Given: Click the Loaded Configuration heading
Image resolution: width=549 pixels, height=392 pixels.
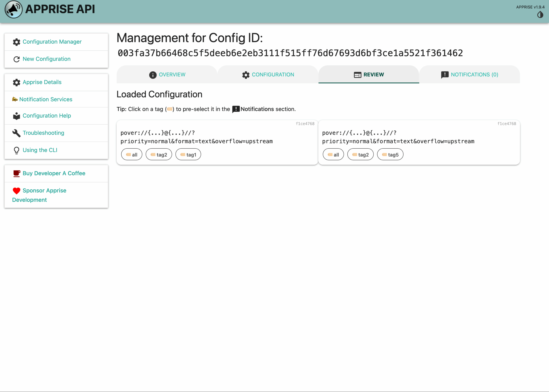Looking at the screenshot, I should [159, 94].
